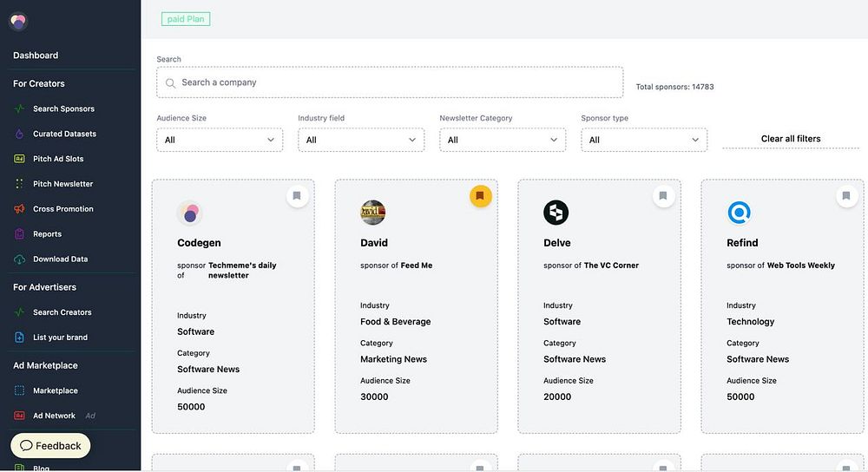
Task: Go to Dashboard in sidebar
Action: (36, 56)
